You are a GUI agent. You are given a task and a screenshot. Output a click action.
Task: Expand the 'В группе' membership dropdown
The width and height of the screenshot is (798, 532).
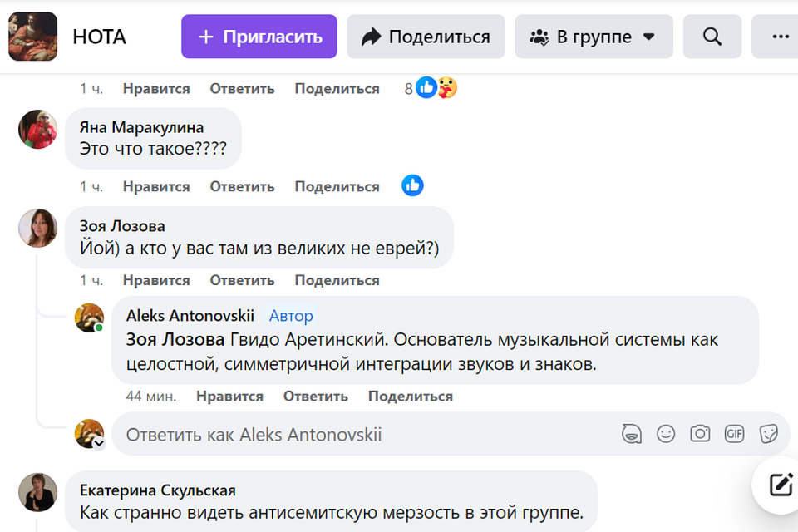point(594,37)
